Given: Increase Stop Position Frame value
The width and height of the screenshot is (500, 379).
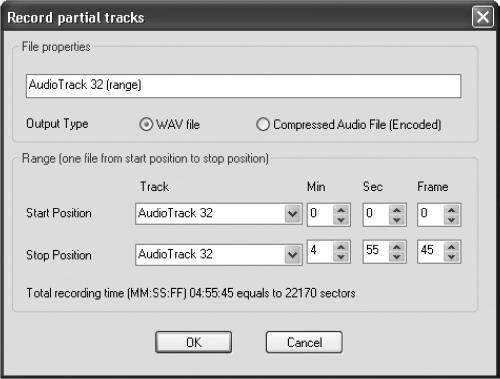Looking at the screenshot, I should pos(452,247).
